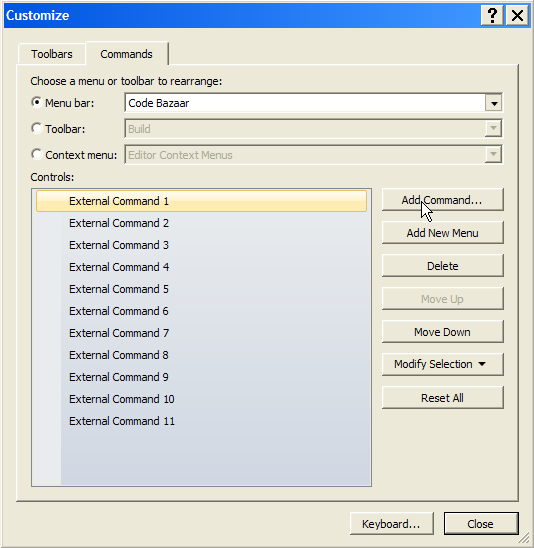Viewport: 534px width, 548px height.
Task: Select External Command 8 in list
Action: [x=201, y=355]
